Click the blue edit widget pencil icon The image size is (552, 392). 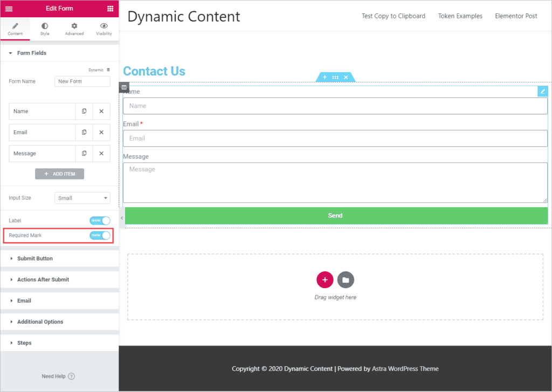542,92
